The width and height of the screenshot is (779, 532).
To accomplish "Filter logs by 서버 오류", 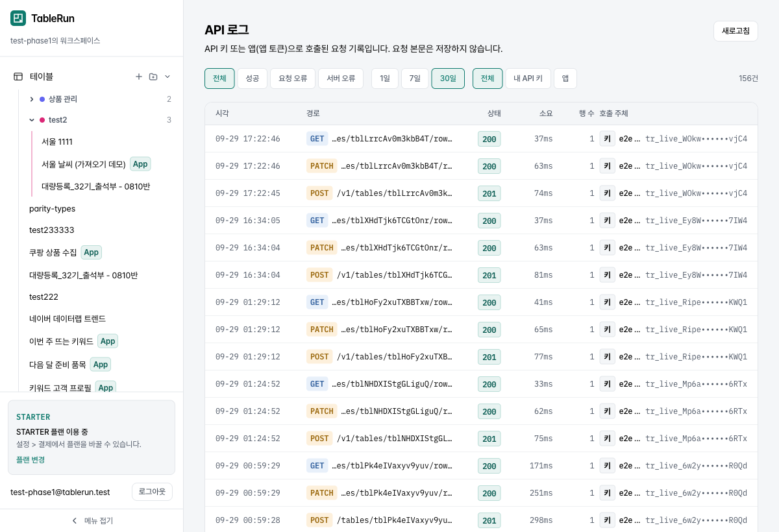I will pos(341,79).
